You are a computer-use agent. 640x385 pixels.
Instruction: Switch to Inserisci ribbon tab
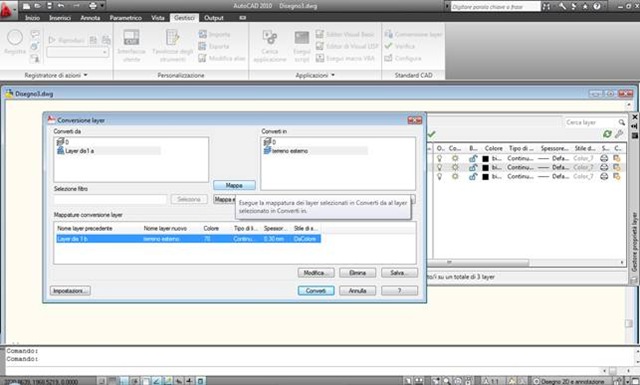point(60,18)
